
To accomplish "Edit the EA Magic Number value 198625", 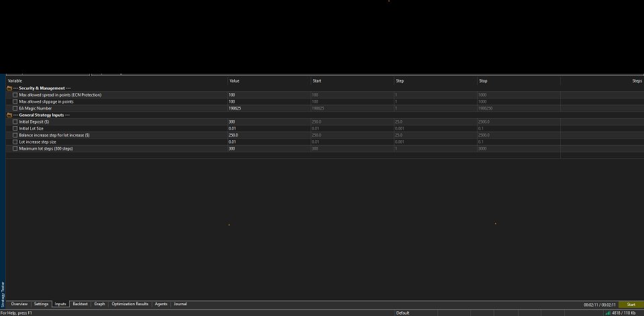I will tap(269, 109).
